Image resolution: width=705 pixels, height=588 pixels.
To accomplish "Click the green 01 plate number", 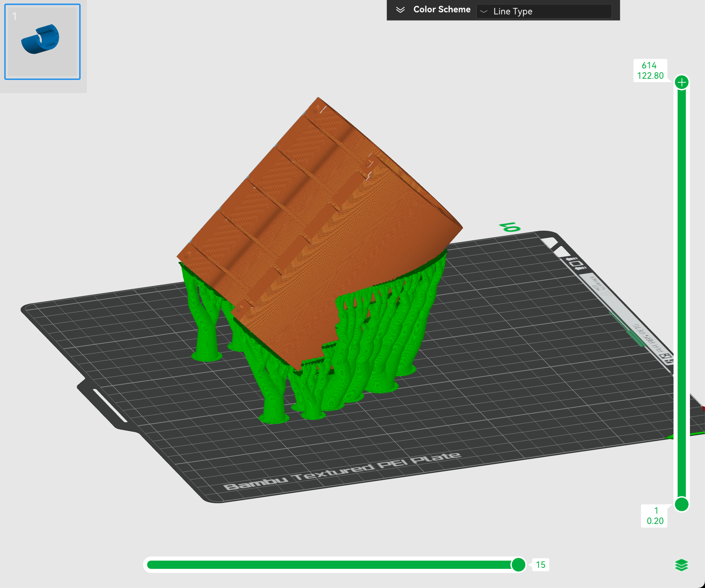I will [510, 227].
